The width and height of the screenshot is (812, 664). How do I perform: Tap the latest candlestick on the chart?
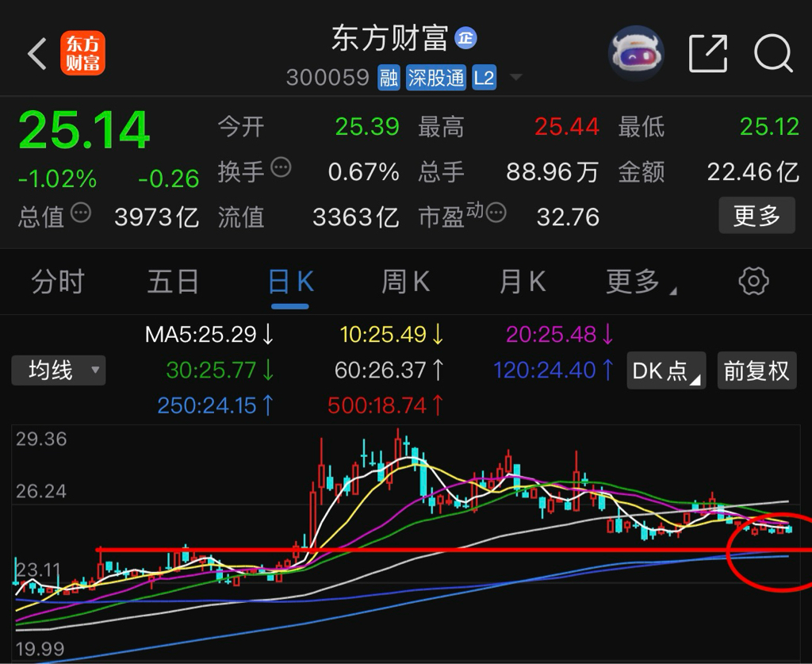coord(789,529)
